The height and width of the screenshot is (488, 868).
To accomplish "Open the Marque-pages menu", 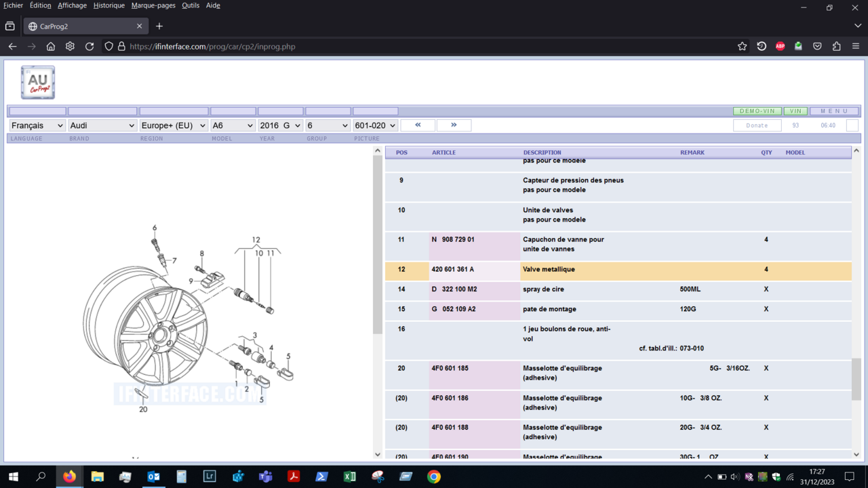I will click(x=153, y=5).
